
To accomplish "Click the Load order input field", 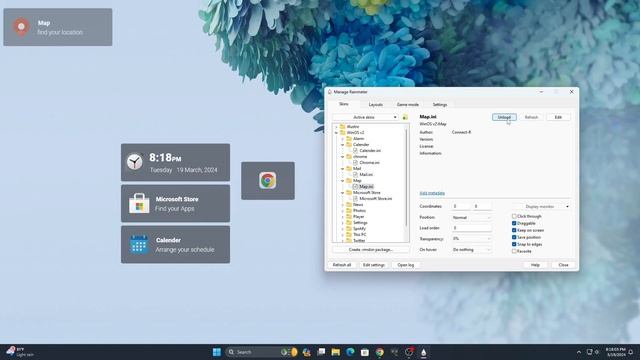I will pyautogui.click(x=471, y=228).
